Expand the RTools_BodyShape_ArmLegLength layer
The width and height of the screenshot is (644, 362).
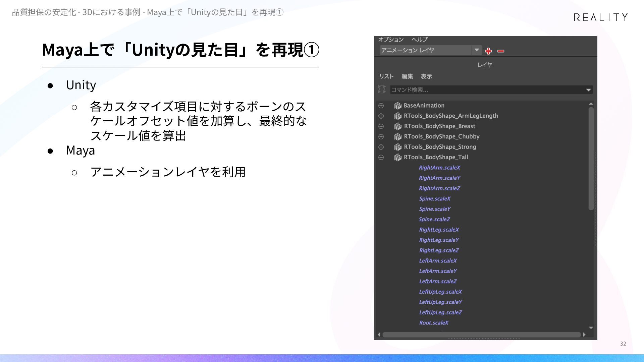click(x=381, y=116)
